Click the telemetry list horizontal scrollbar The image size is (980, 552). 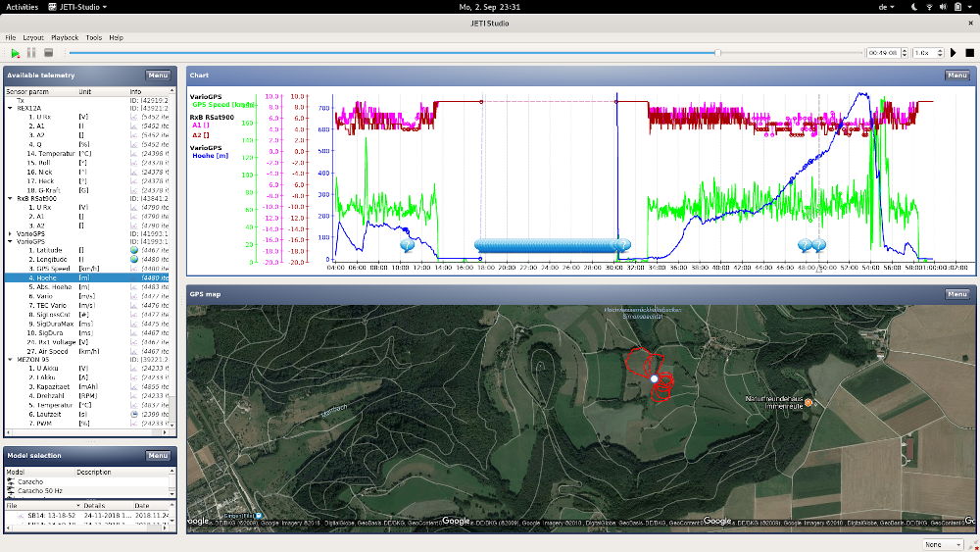(x=87, y=432)
